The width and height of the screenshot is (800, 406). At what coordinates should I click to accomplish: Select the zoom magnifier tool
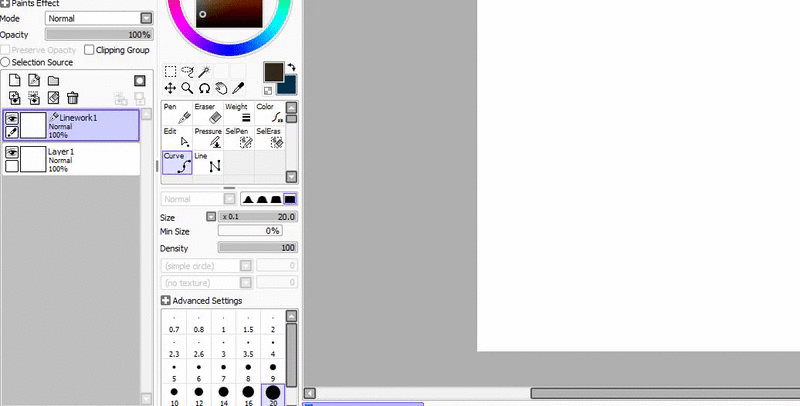[187, 88]
